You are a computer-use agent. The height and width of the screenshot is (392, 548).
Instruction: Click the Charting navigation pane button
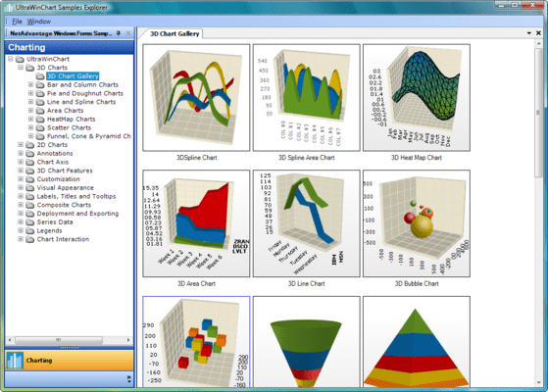[x=70, y=361]
